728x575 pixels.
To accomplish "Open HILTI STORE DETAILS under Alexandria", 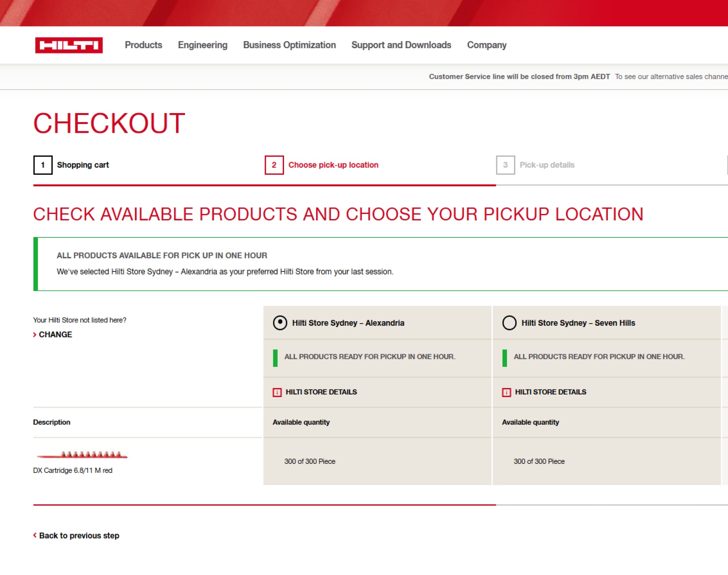I will [321, 392].
